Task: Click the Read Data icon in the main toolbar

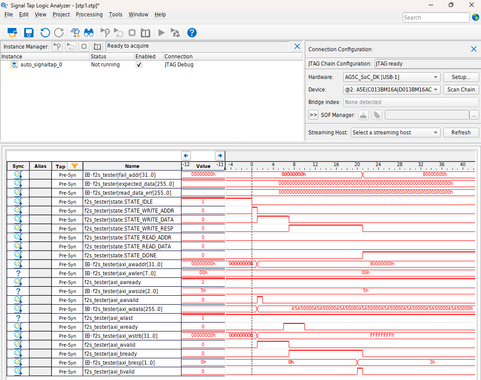Action: pos(145,33)
